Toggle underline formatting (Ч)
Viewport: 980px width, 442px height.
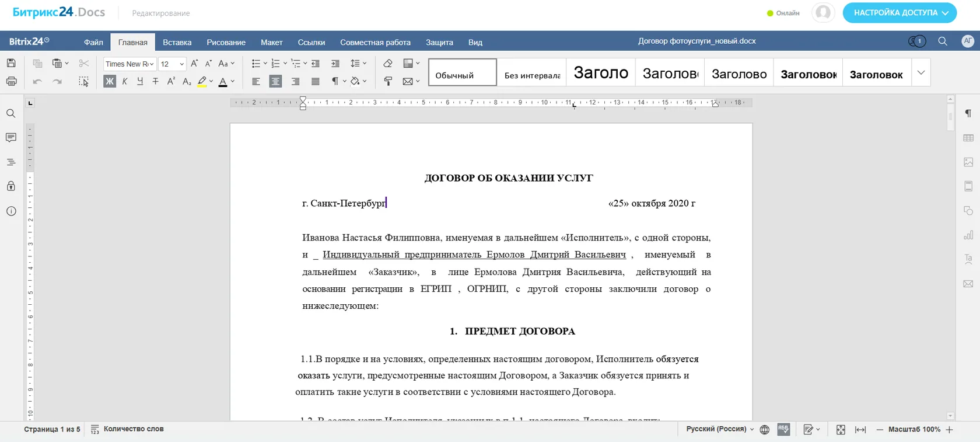pos(140,81)
